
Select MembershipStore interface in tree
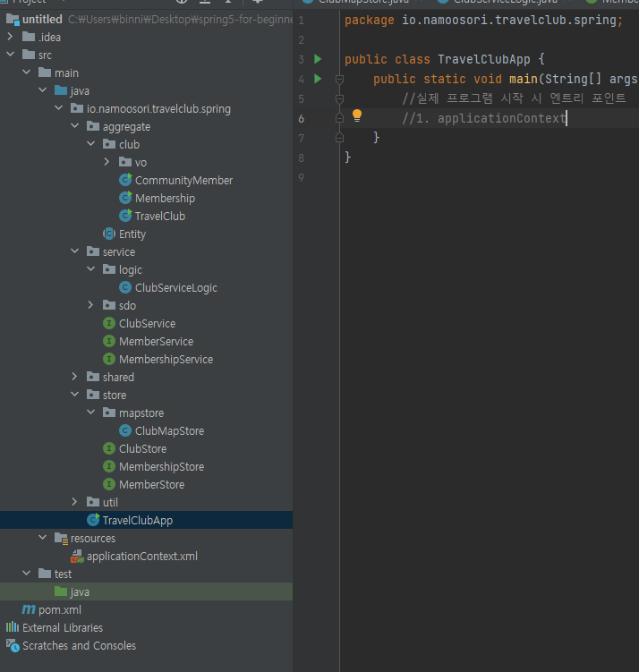pyautogui.click(x=161, y=467)
